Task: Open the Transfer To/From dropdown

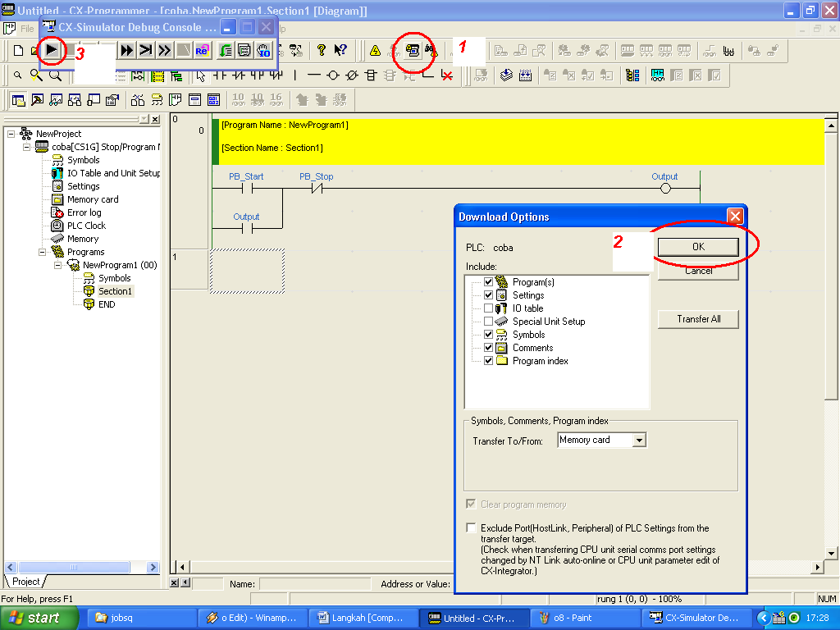Action: 641,440
